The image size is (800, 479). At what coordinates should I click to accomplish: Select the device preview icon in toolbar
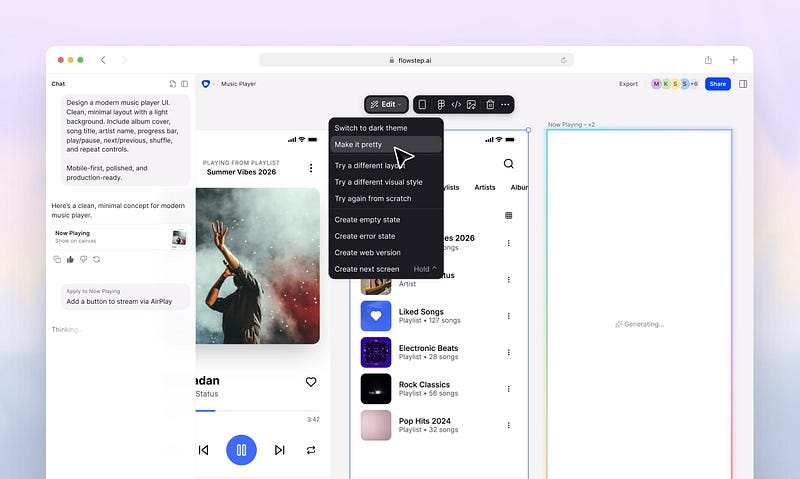click(x=422, y=104)
